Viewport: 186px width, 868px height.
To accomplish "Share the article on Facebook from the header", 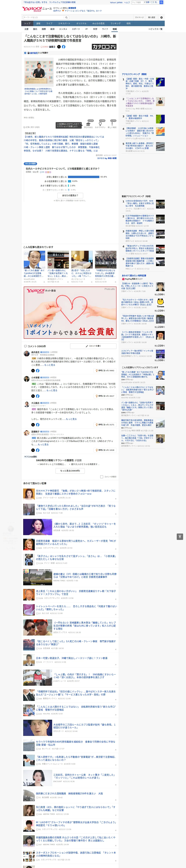I will pyautogui.click(x=63, y=47).
